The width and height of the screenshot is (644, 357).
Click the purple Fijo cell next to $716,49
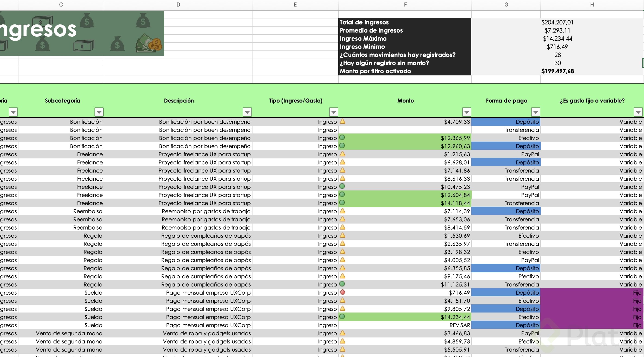[x=592, y=292]
